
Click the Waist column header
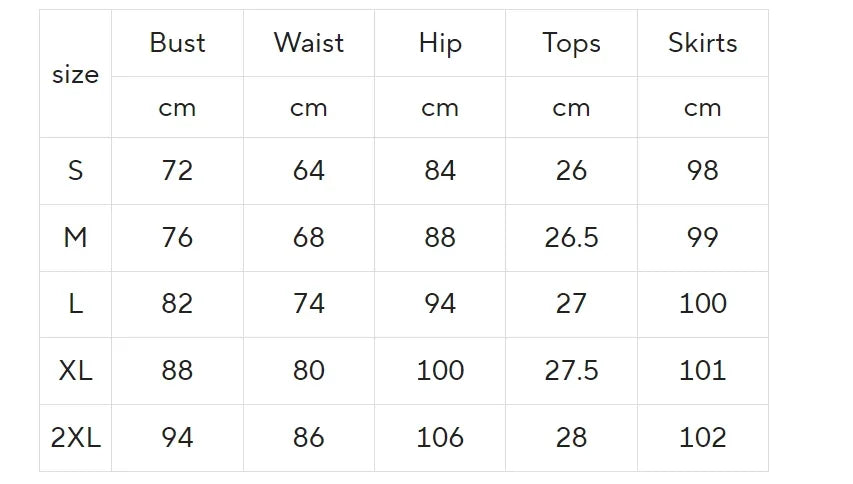pyautogui.click(x=308, y=43)
